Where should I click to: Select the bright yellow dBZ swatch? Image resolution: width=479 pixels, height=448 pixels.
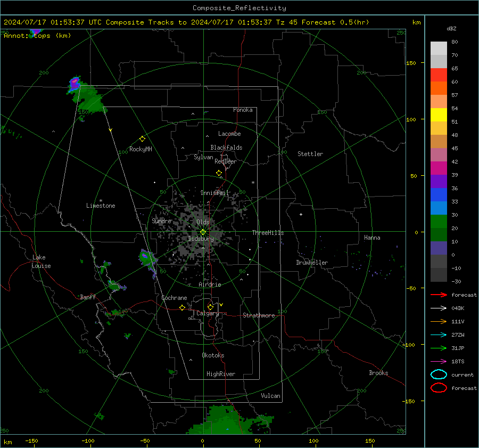point(439,115)
